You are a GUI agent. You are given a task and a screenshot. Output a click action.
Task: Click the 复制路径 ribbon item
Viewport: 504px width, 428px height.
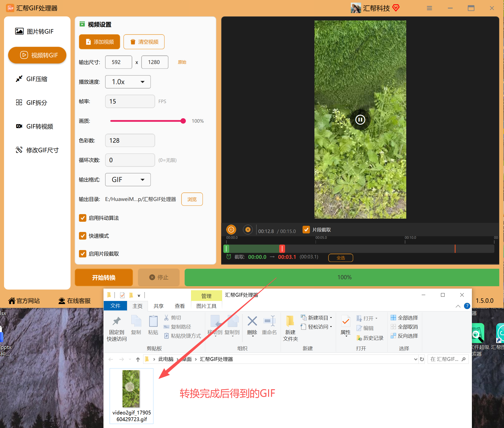[x=177, y=327]
